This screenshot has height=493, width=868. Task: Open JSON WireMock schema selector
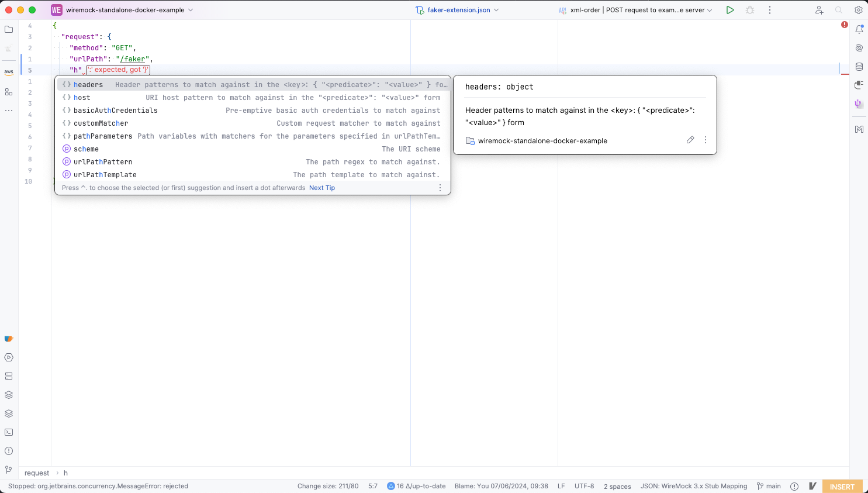coord(694,486)
